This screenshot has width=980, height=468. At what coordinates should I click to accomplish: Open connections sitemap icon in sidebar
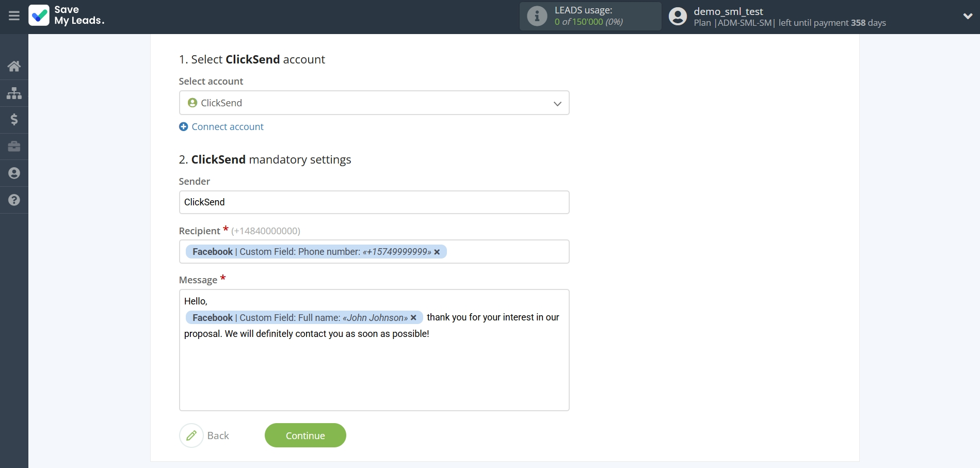(x=14, y=93)
